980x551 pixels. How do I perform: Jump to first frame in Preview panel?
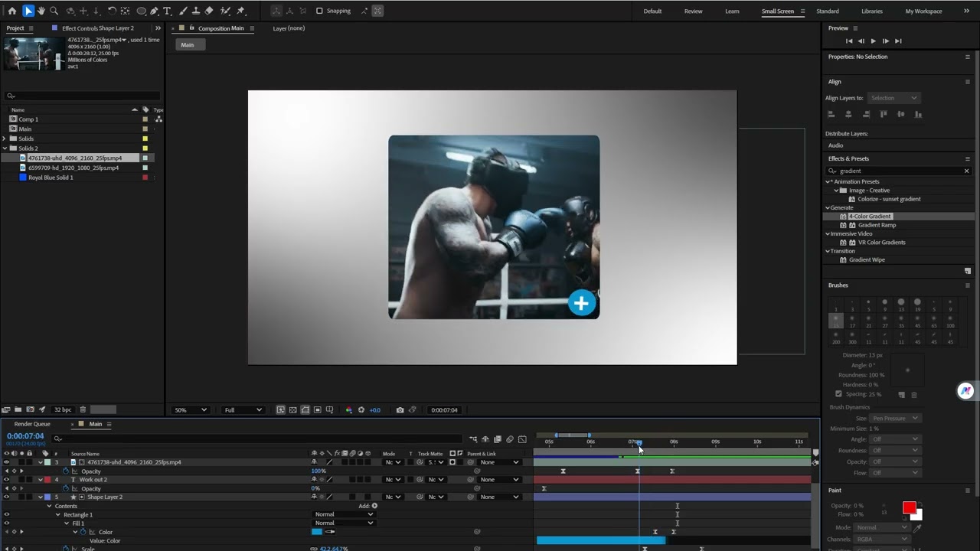point(848,41)
